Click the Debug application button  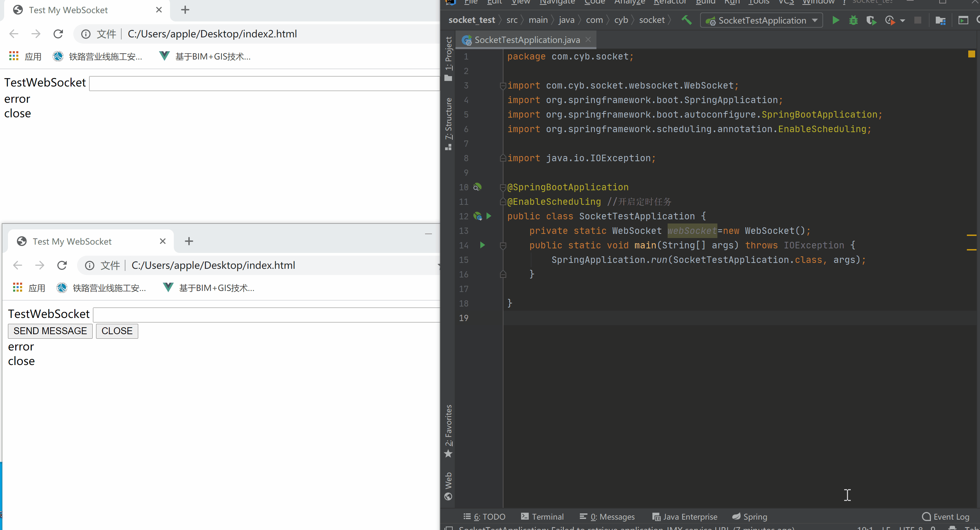(854, 20)
